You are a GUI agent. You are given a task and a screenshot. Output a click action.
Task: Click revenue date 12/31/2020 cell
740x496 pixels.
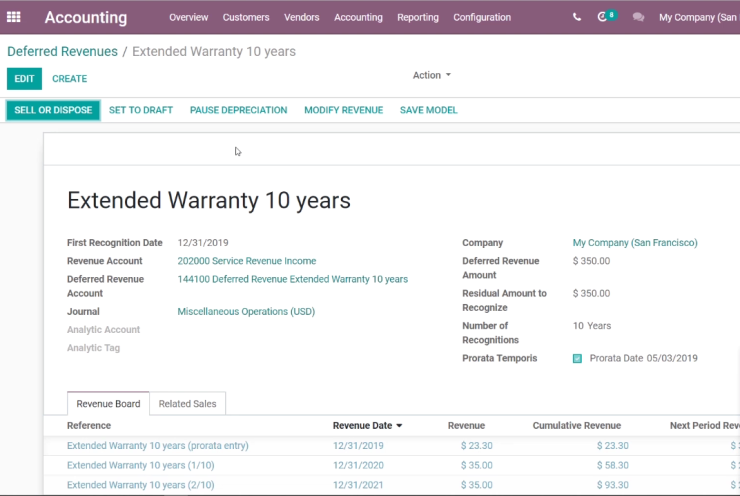(x=358, y=465)
